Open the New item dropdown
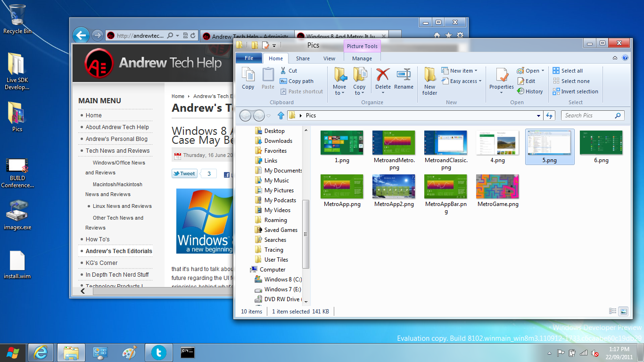Image resolution: width=644 pixels, height=362 pixels. 459,71
